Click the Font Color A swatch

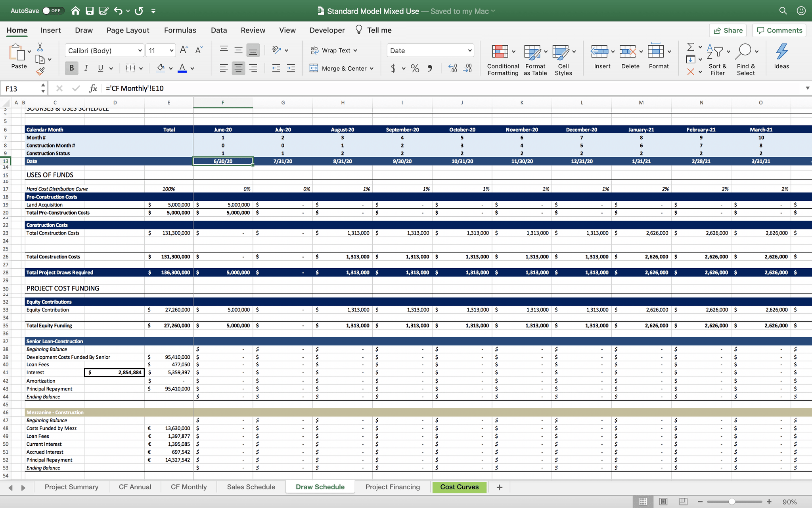[182, 68]
